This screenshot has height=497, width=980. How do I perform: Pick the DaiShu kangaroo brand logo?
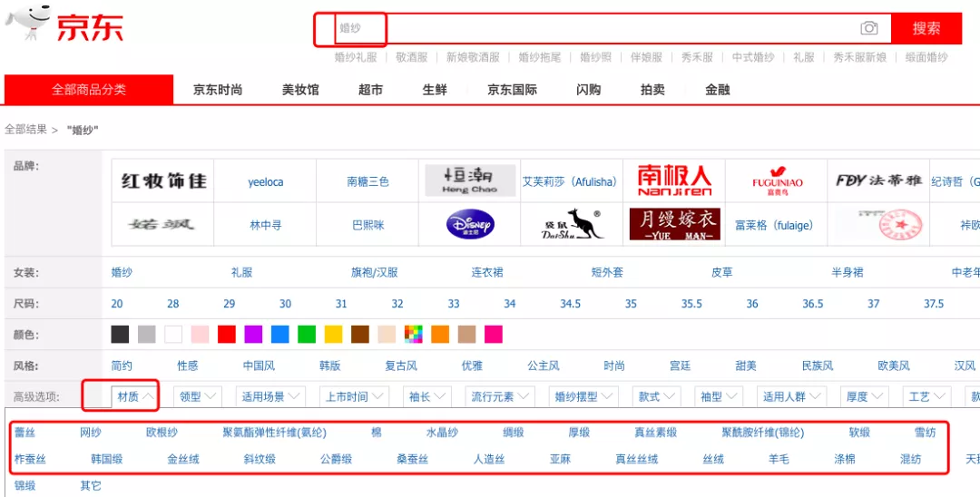coord(573,224)
